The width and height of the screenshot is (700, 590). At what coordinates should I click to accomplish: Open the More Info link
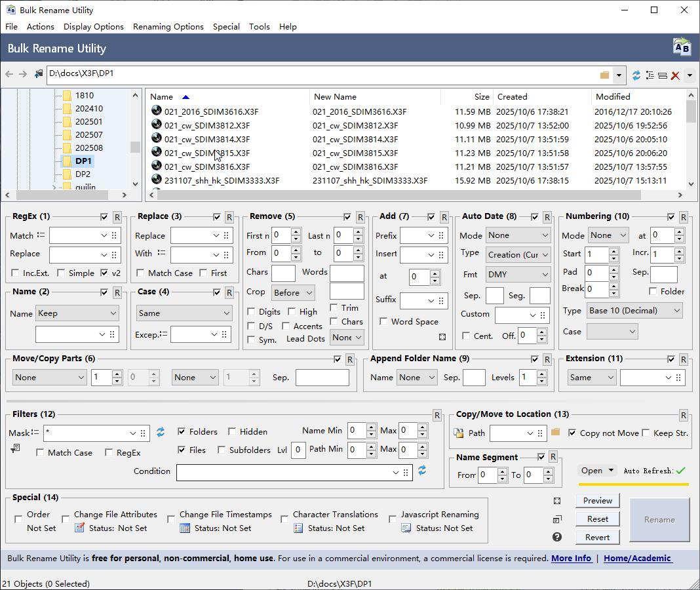[572, 559]
